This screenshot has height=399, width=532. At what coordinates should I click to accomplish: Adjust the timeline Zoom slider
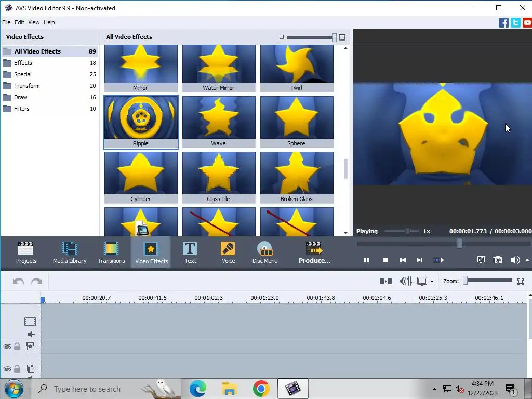[x=465, y=280]
